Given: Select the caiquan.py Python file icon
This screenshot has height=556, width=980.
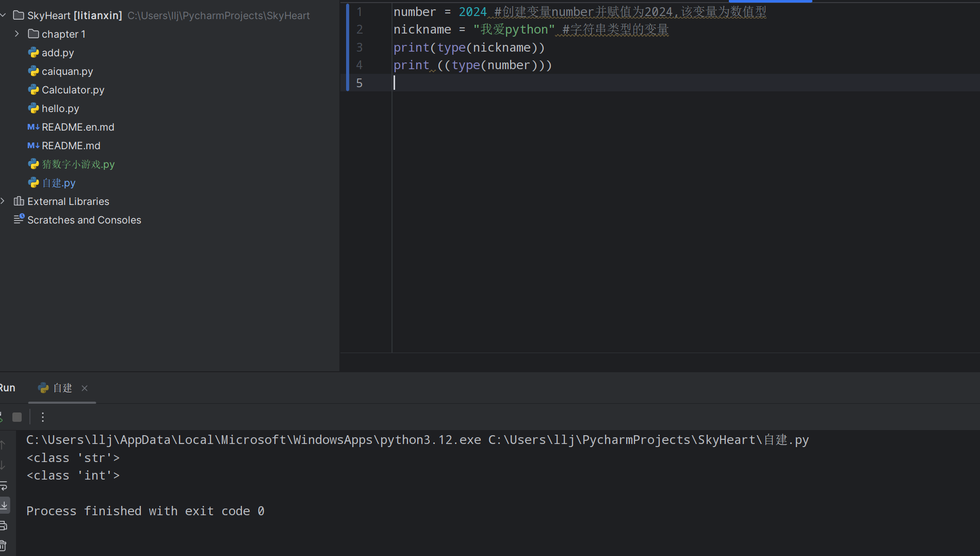Looking at the screenshot, I should pyautogui.click(x=34, y=71).
